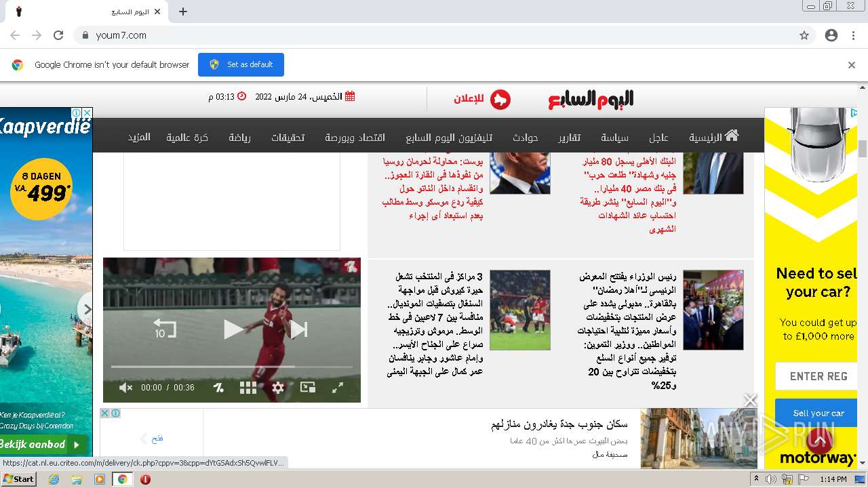
Task: Skip to next video in player
Action: point(299,329)
